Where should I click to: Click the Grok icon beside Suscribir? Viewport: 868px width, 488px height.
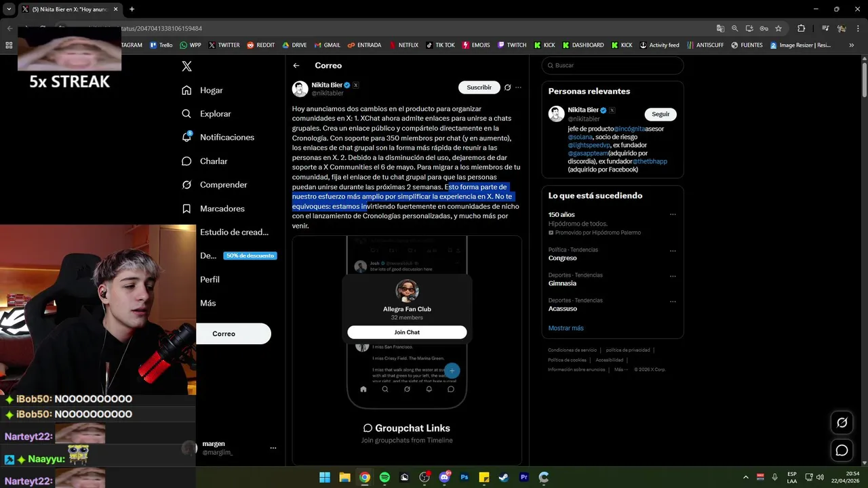click(507, 87)
